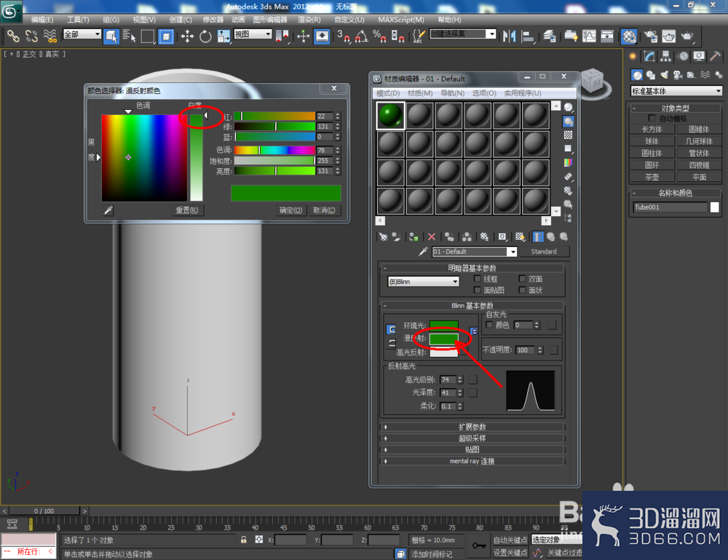
Task: Enable the 线框 (Wire) checkbox
Action: pos(477,279)
